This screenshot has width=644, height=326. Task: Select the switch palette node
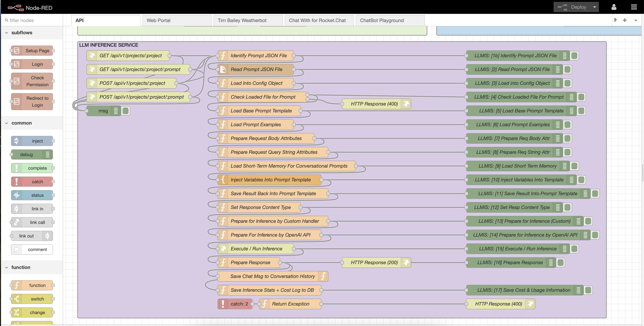[x=32, y=299]
